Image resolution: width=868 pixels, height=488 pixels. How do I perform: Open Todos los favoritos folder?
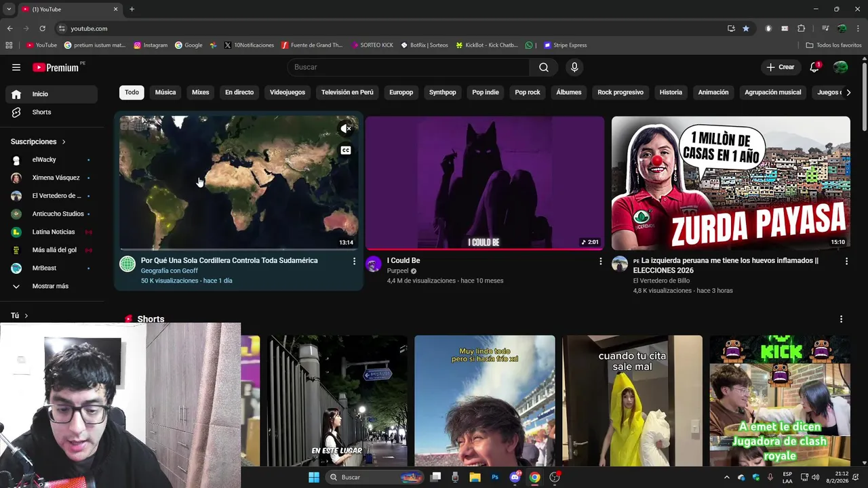pos(834,45)
